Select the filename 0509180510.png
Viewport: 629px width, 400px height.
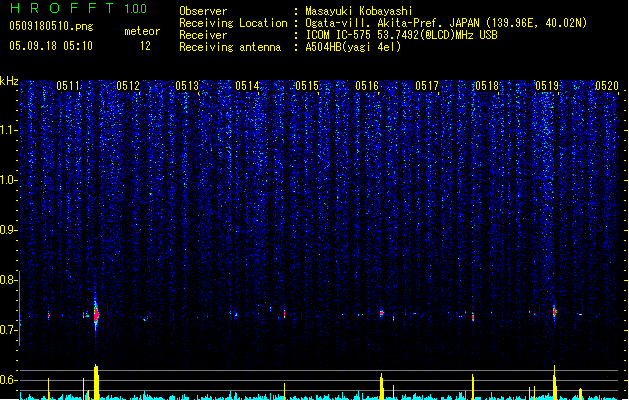point(51,26)
